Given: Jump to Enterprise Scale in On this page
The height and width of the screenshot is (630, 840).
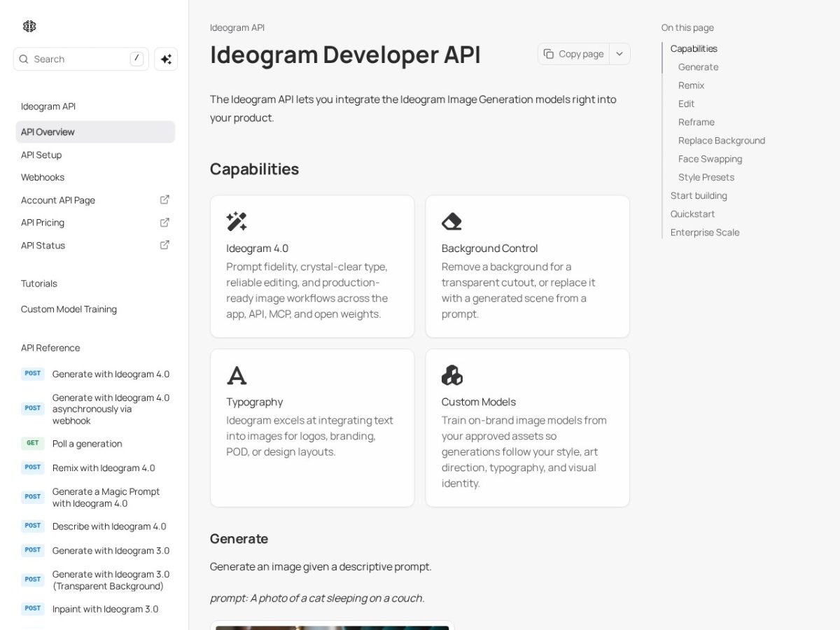Looking at the screenshot, I should (705, 232).
